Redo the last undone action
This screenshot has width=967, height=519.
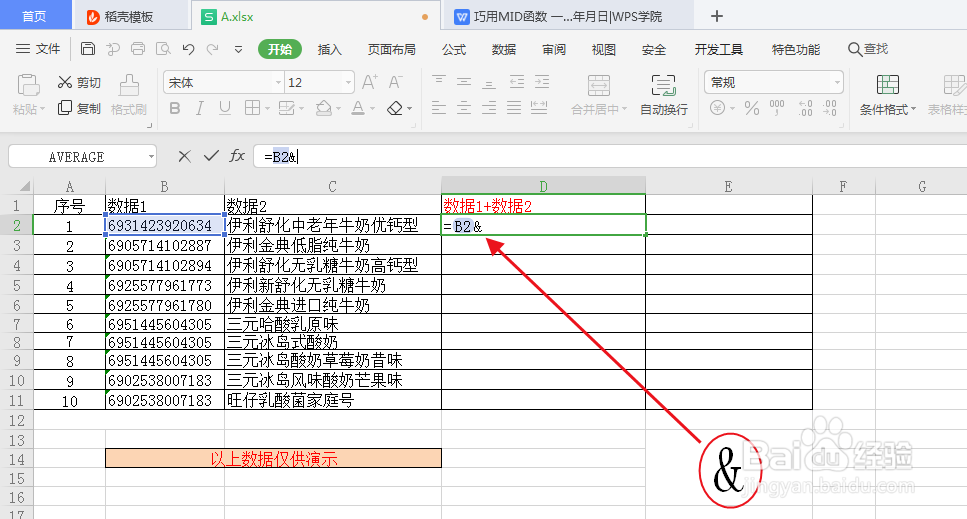pos(213,49)
